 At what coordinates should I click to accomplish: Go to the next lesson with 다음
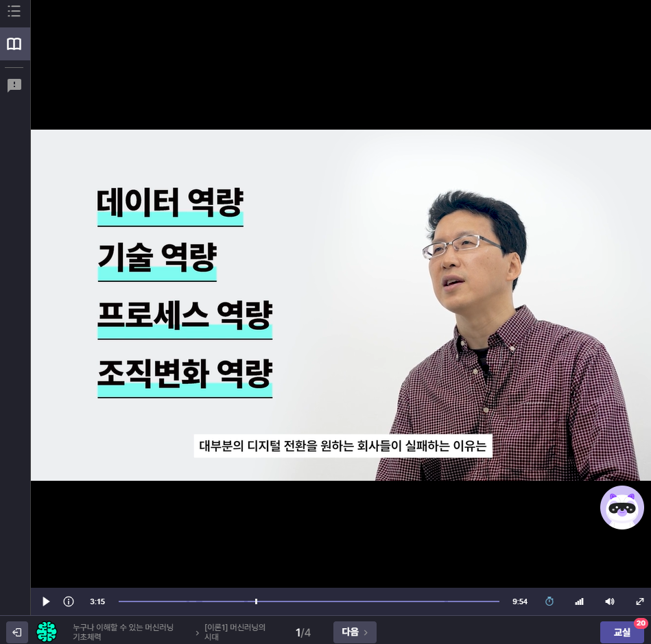(x=355, y=632)
